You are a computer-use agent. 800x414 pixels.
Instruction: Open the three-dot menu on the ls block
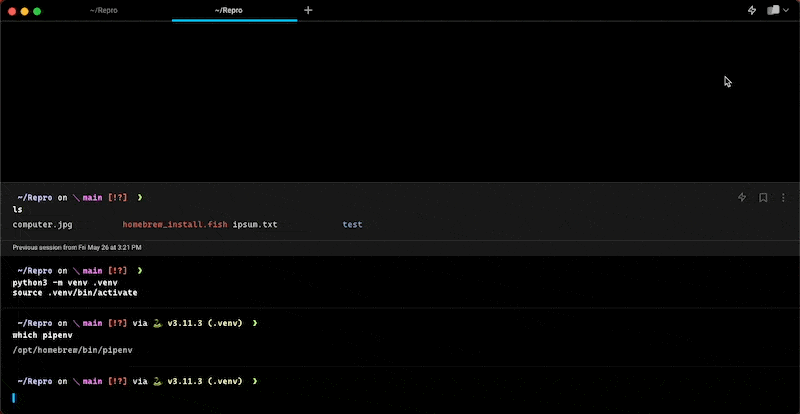click(x=783, y=198)
